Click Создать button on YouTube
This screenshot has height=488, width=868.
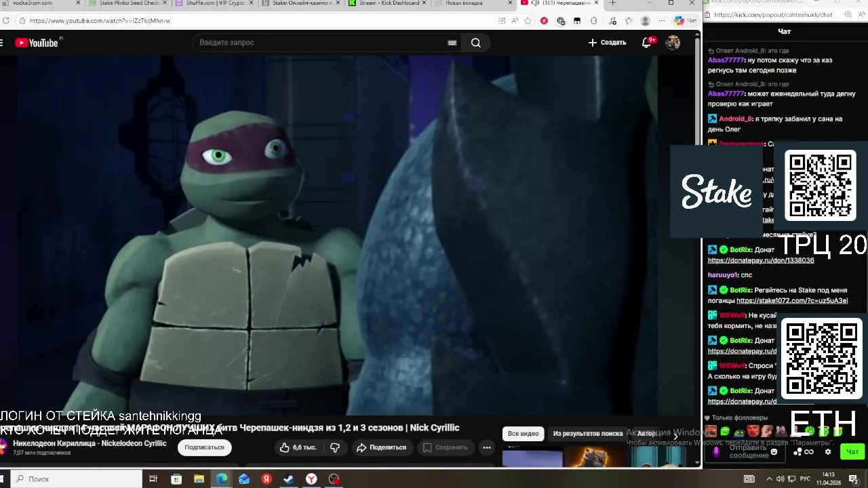pyautogui.click(x=607, y=43)
